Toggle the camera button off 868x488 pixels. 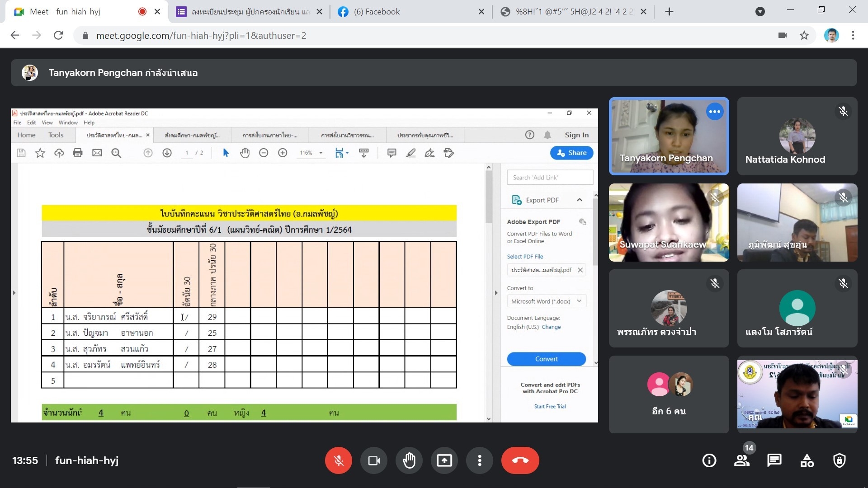374,460
